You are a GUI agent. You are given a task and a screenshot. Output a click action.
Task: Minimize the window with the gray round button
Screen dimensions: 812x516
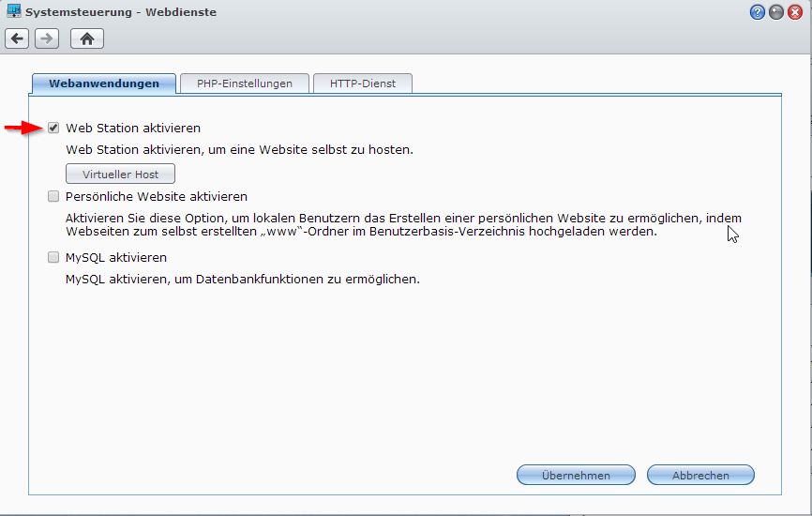[x=776, y=12]
